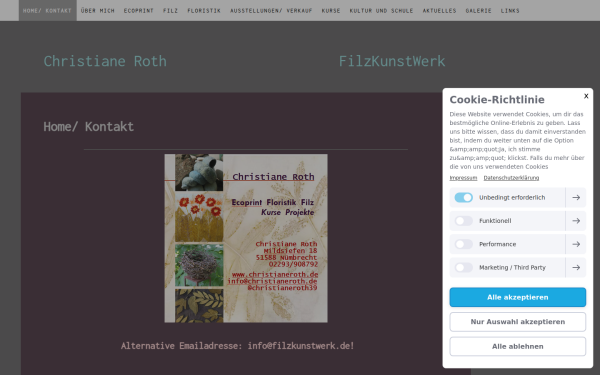The width and height of the screenshot is (600, 375).
Task: Expand Performance details arrow
Action: point(576,244)
